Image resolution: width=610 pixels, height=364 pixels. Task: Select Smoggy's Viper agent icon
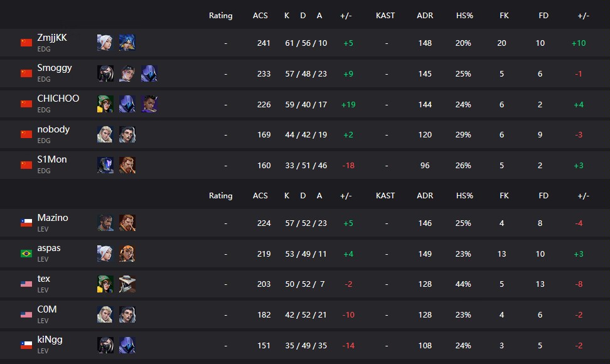(x=105, y=73)
